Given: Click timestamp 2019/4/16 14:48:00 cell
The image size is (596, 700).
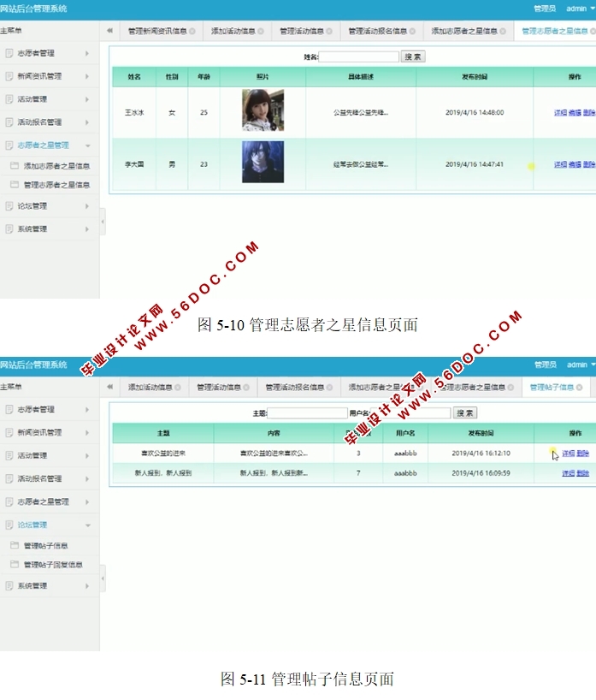Looking at the screenshot, I should pos(475,112).
